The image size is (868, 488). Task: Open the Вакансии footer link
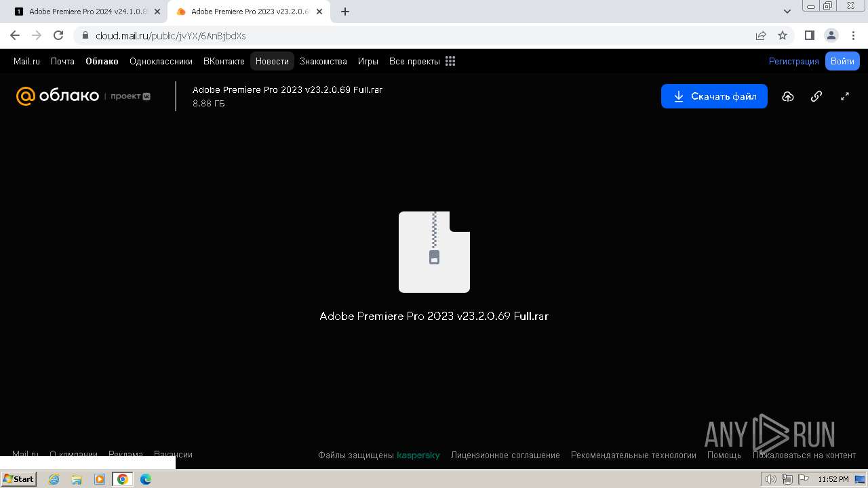173,454
